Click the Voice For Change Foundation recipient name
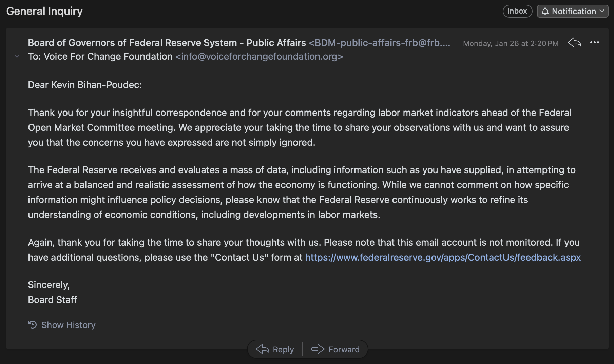The height and width of the screenshot is (364, 614). tap(108, 57)
